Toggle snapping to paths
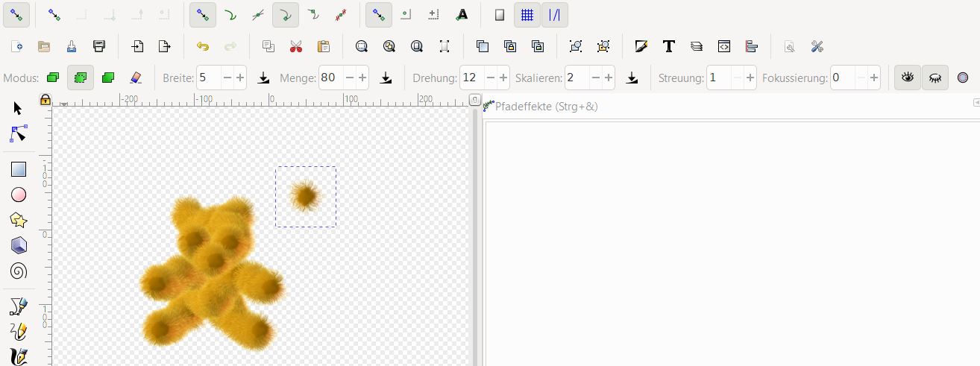The width and height of the screenshot is (980, 366). (x=230, y=14)
